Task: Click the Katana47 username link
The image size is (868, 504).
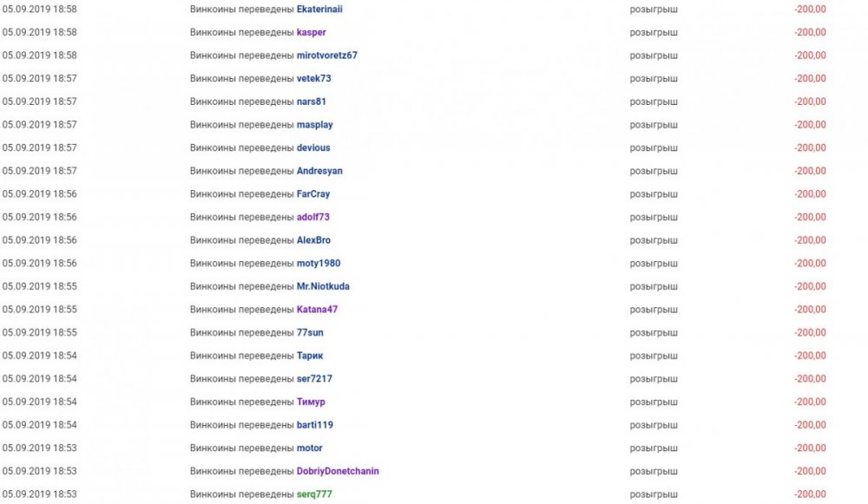Action: [317, 310]
